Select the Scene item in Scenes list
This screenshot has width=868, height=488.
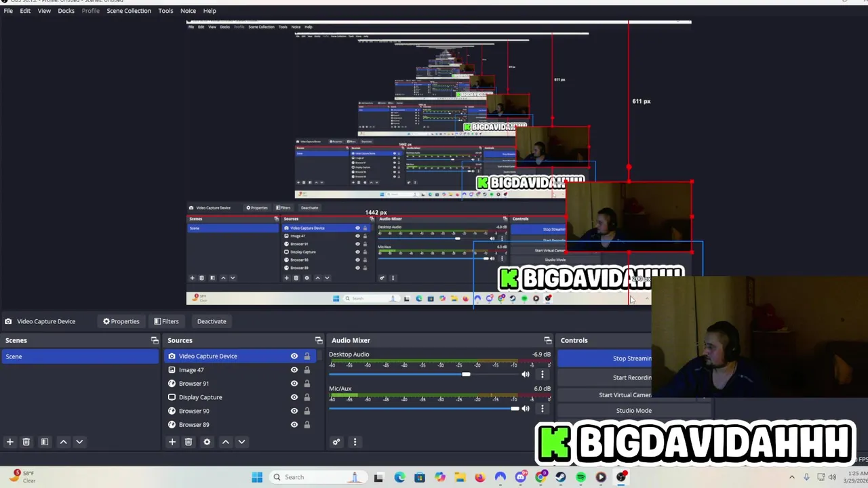[79, 357]
